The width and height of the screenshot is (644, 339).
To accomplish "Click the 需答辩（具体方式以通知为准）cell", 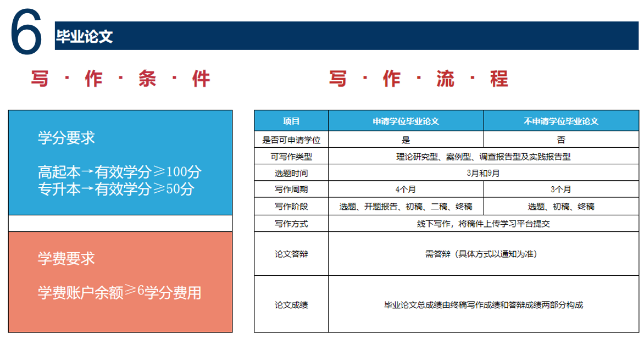I will (483, 254).
